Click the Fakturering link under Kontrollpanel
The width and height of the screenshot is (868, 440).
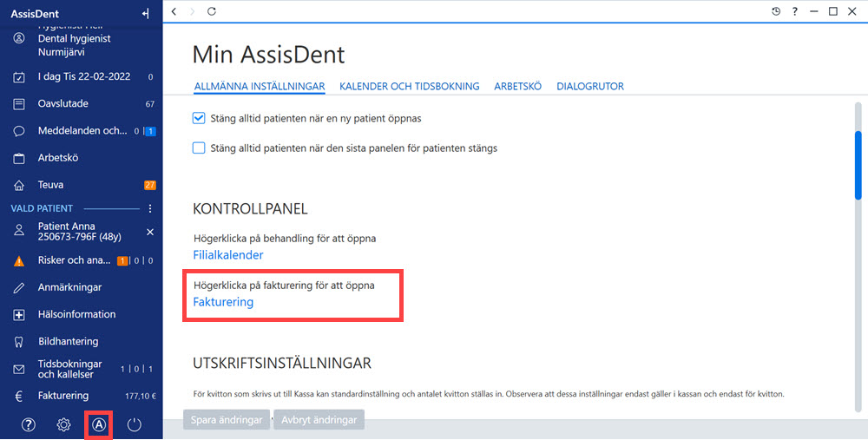(223, 302)
